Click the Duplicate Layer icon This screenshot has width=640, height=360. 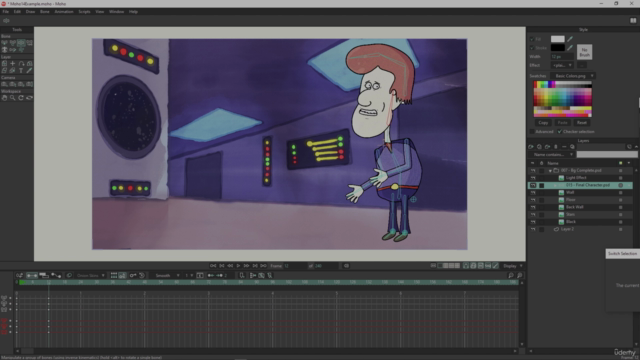pyautogui.click(x=539, y=147)
